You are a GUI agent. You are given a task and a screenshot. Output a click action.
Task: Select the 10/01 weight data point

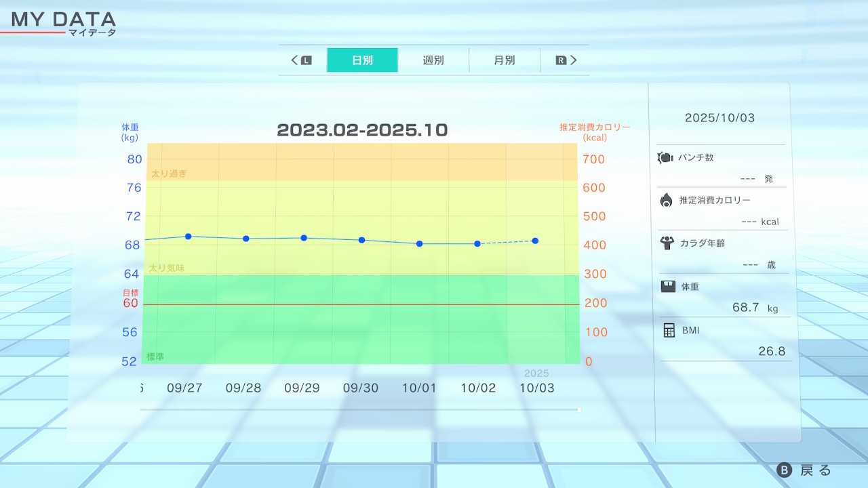pyautogui.click(x=420, y=243)
